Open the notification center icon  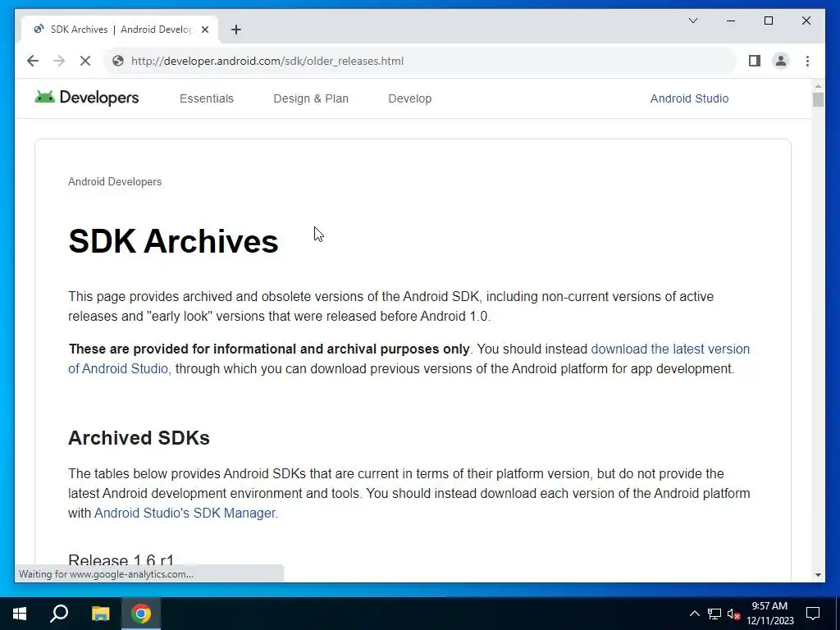[x=813, y=614]
